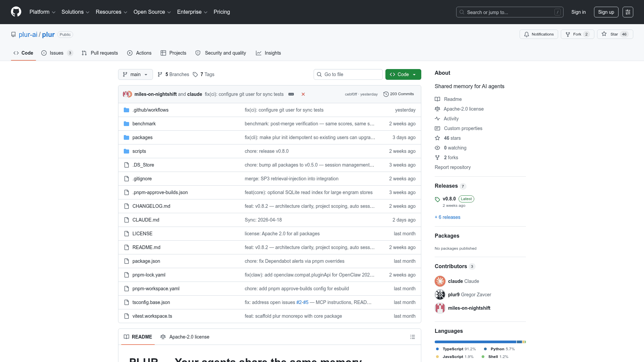Open the 203 Commits history
This screenshot has height=362, width=644.
[x=398, y=94]
